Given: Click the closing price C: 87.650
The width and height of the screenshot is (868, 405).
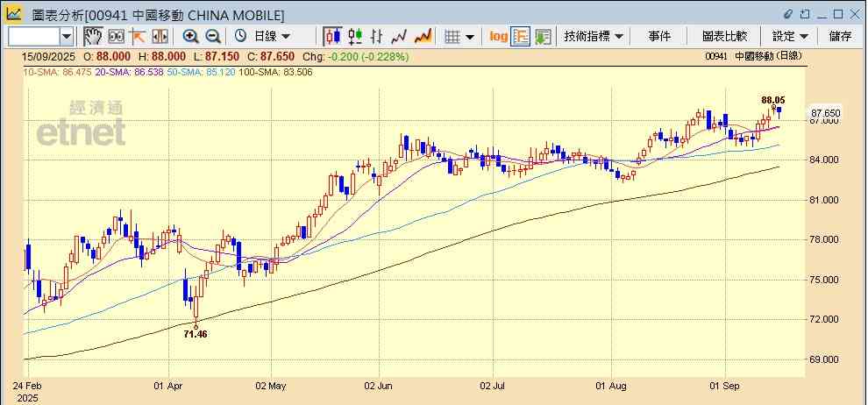Looking at the screenshot, I should (273, 56).
